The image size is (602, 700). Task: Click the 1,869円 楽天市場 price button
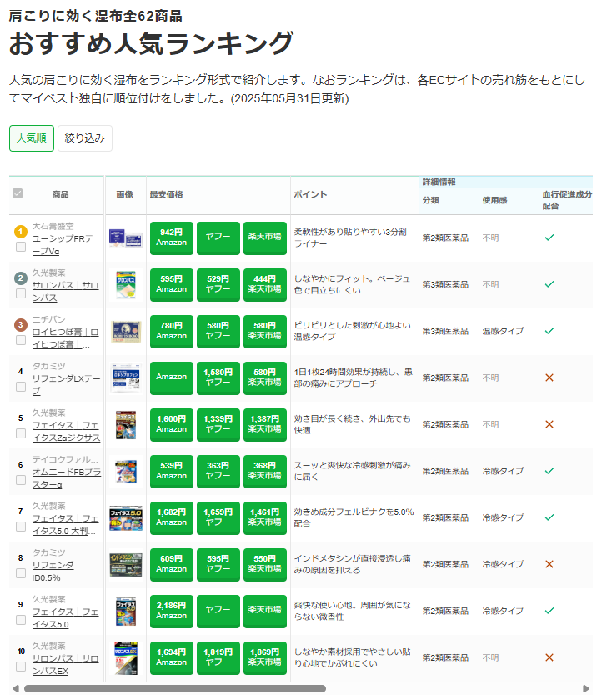(x=265, y=658)
